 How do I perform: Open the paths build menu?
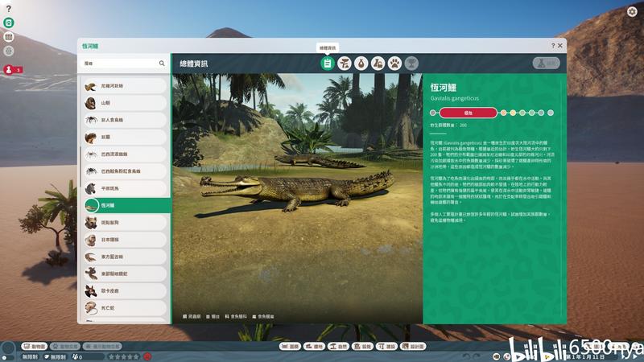click(x=314, y=347)
